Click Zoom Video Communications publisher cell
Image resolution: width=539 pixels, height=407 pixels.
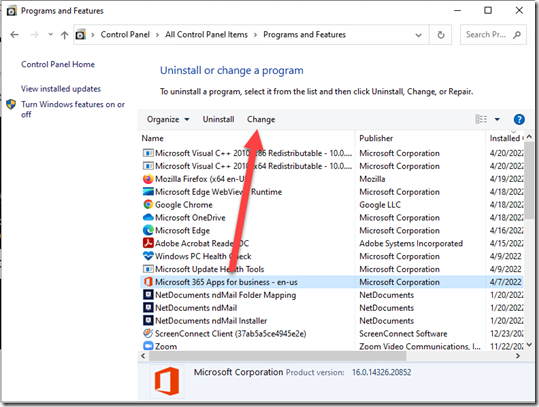[419, 346]
